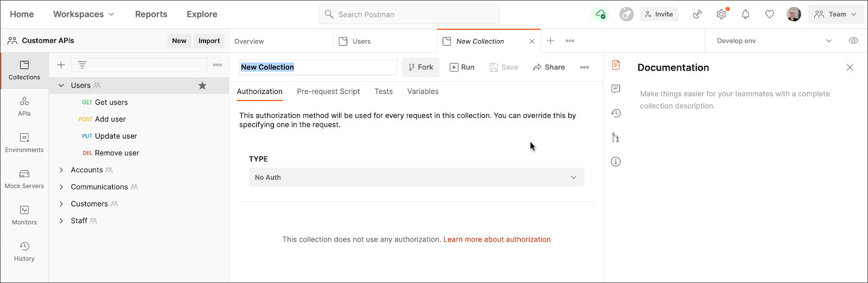Open Learn more about authorization link
Screen dimensions: 868x283
coord(497,239)
